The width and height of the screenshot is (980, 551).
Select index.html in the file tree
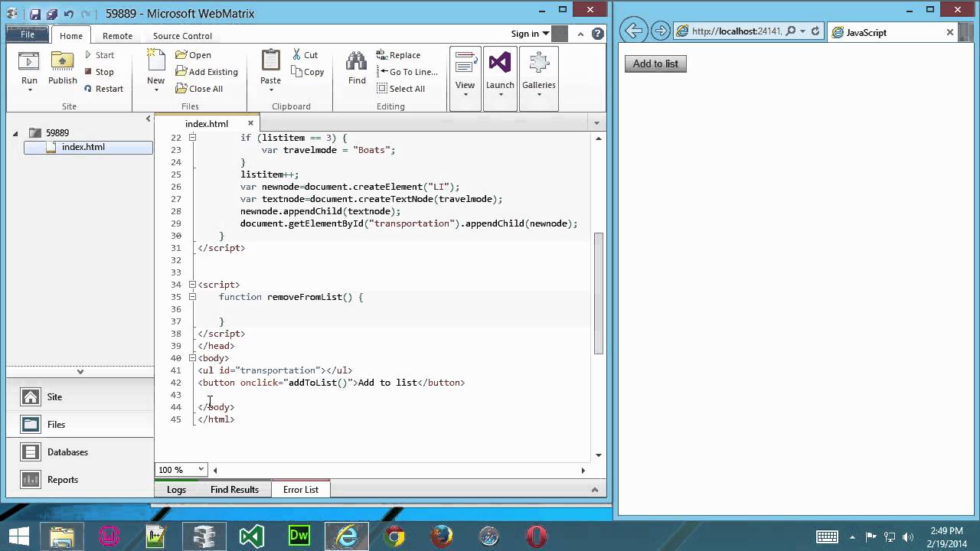tap(88, 147)
